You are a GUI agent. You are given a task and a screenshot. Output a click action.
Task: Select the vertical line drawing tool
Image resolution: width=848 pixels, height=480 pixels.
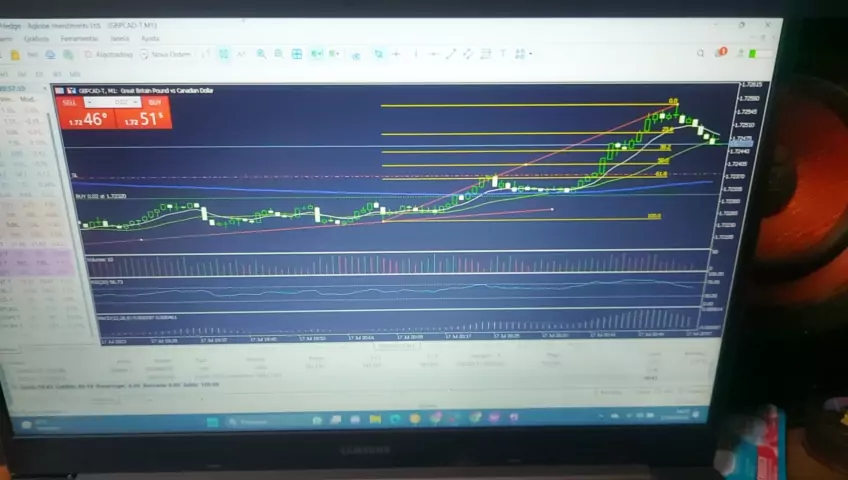[416, 54]
